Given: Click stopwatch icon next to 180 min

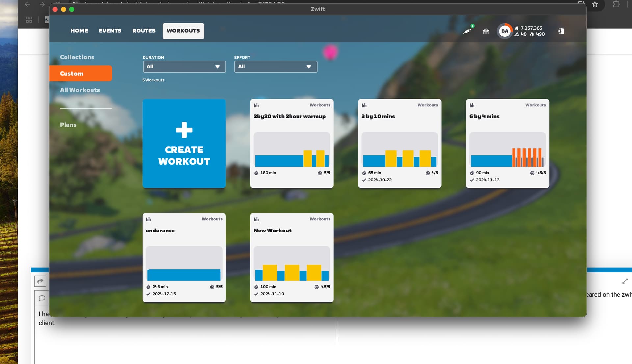Looking at the screenshot, I should click(256, 173).
